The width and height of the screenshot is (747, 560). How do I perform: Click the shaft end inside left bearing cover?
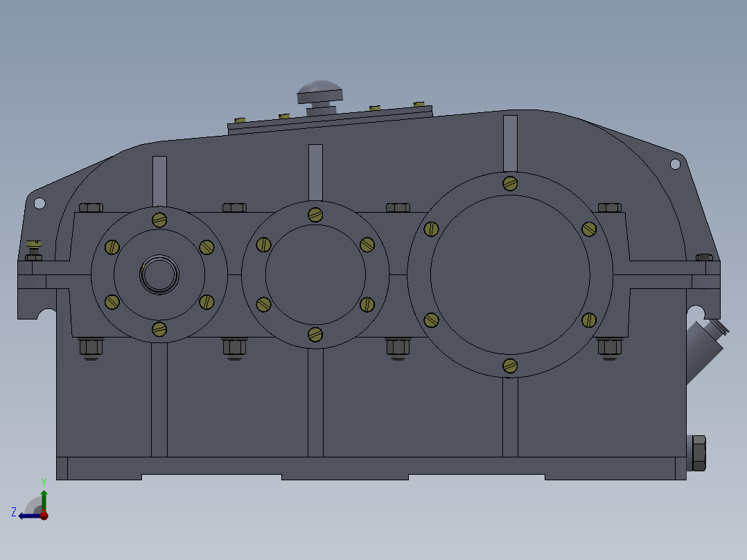coord(159,274)
